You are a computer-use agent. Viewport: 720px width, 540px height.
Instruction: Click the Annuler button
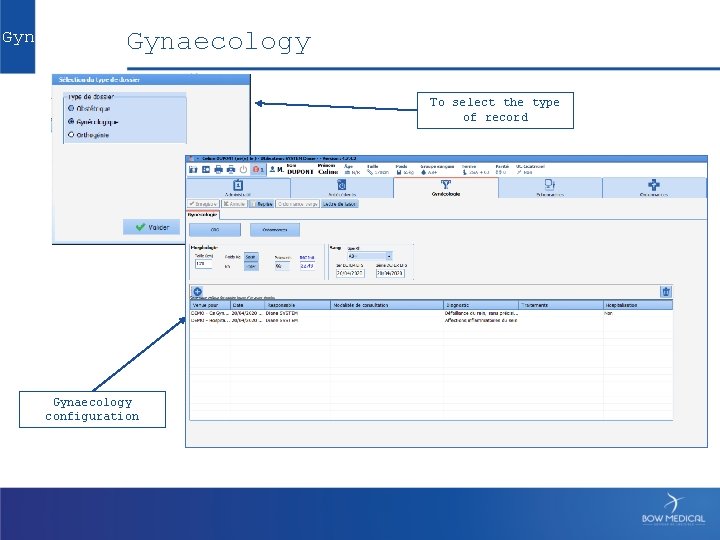[234, 204]
